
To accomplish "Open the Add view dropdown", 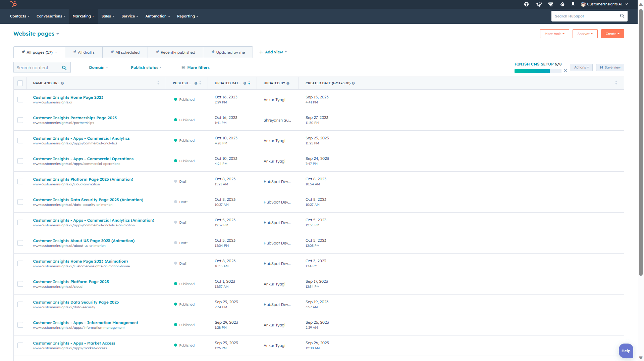I will (273, 52).
